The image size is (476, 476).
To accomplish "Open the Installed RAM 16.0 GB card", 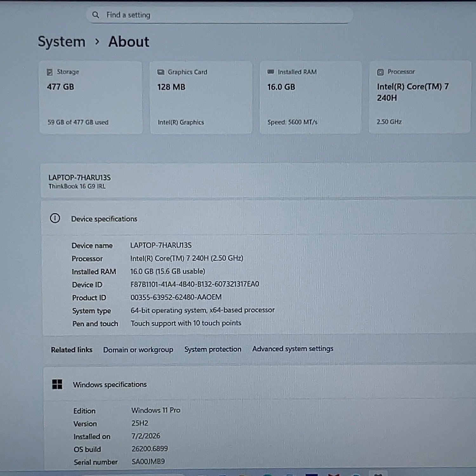I will tap(310, 97).
